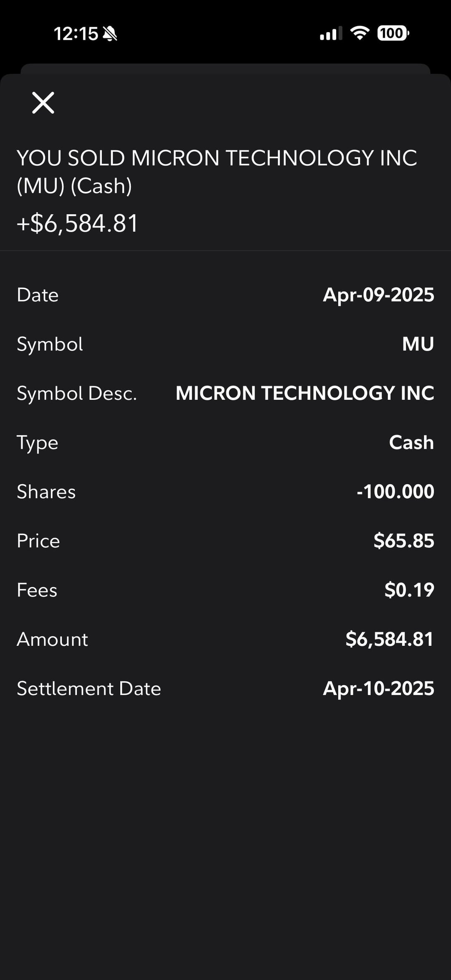
Task: Tap the Shares row label
Action: tap(46, 492)
